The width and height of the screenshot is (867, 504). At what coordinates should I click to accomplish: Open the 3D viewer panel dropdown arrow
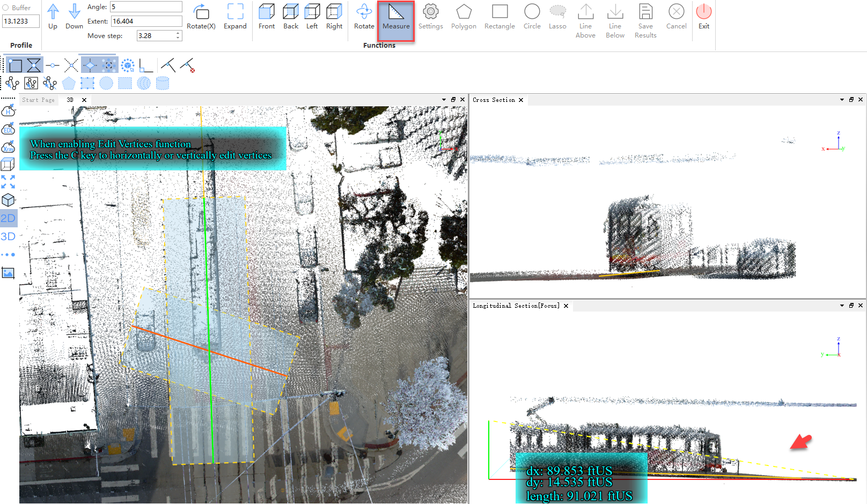coord(444,100)
